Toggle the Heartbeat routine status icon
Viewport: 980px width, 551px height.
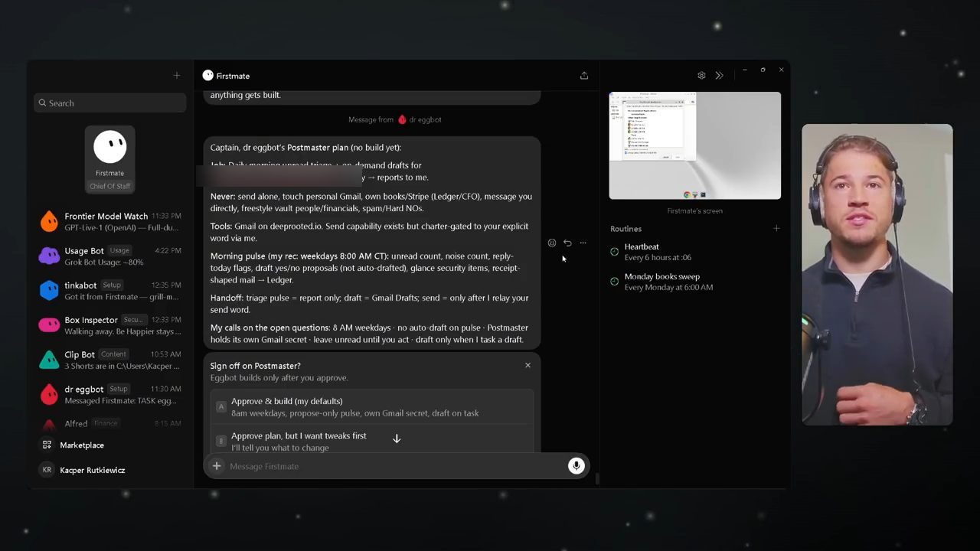point(614,252)
